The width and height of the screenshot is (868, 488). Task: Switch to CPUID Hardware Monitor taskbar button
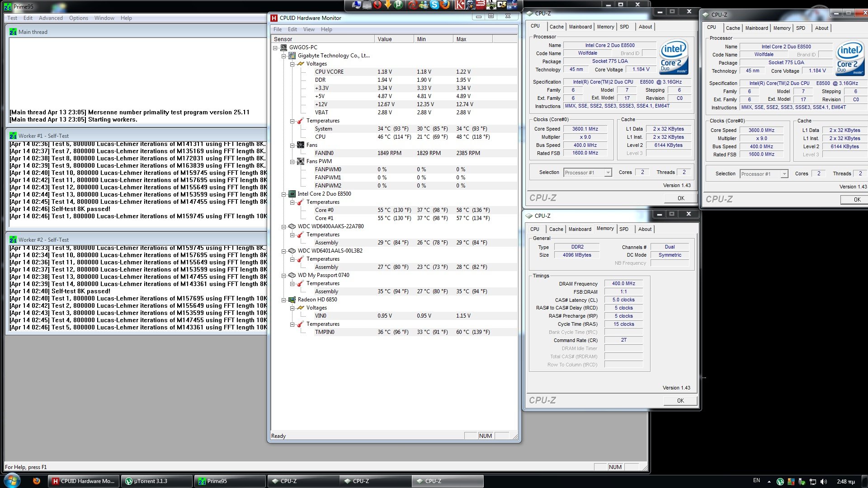click(84, 481)
